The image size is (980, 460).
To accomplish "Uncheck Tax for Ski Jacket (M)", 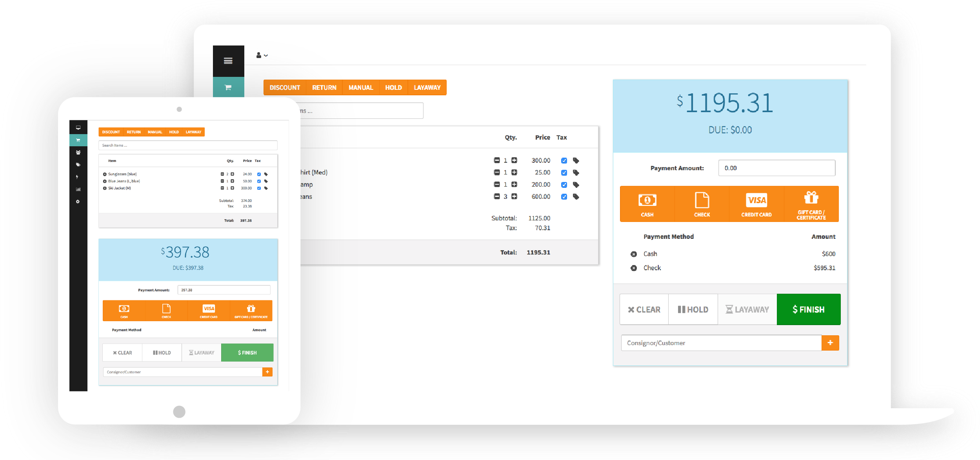I will [x=258, y=188].
